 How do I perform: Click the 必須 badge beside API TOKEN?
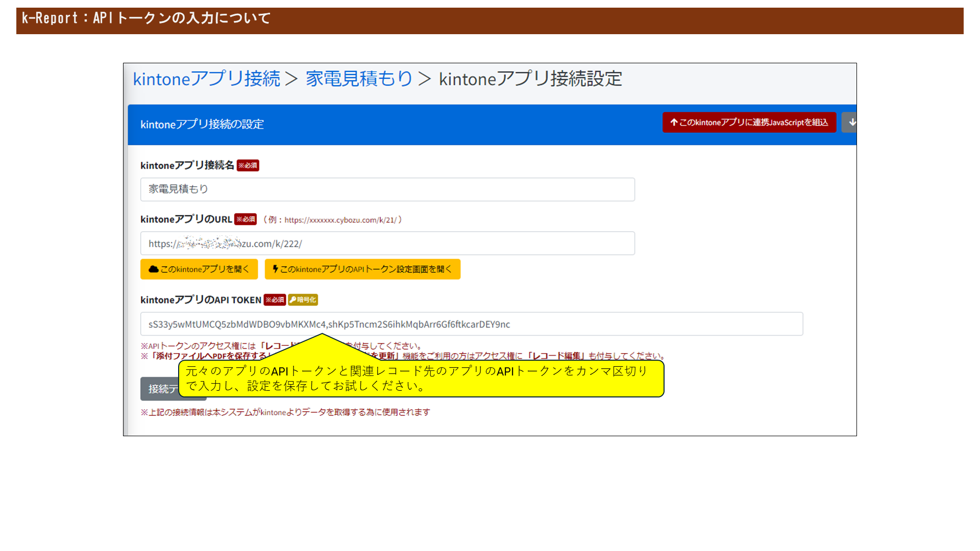[x=275, y=300]
